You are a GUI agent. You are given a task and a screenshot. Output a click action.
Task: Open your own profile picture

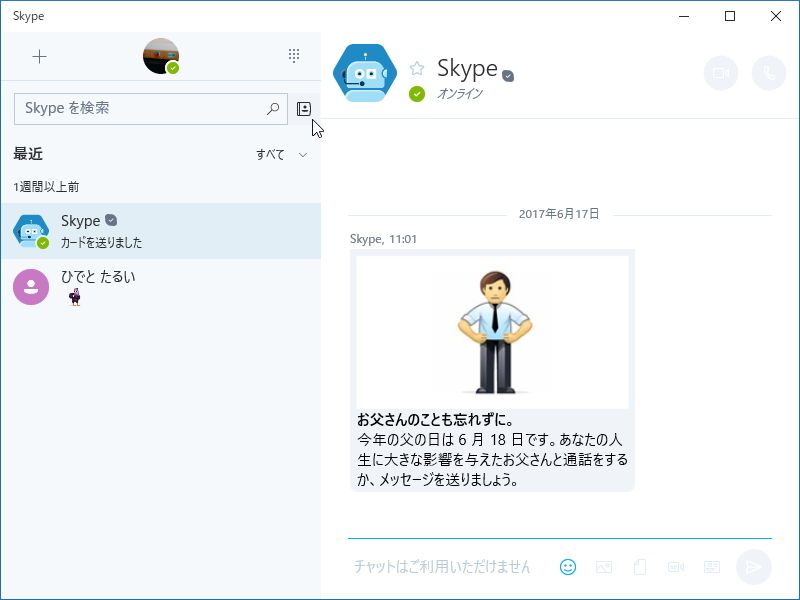click(161, 56)
